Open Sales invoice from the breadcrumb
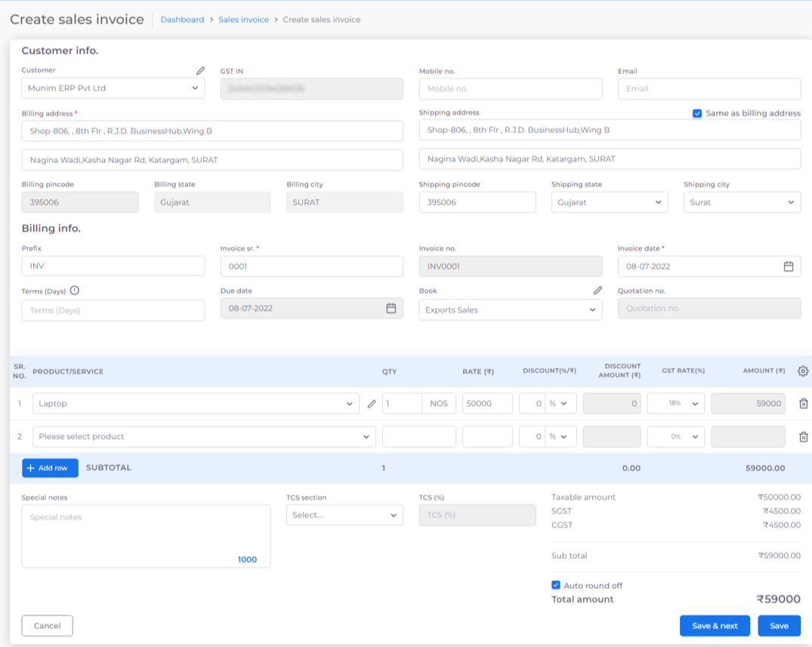812x647 pixels. [x=244, y=19]
